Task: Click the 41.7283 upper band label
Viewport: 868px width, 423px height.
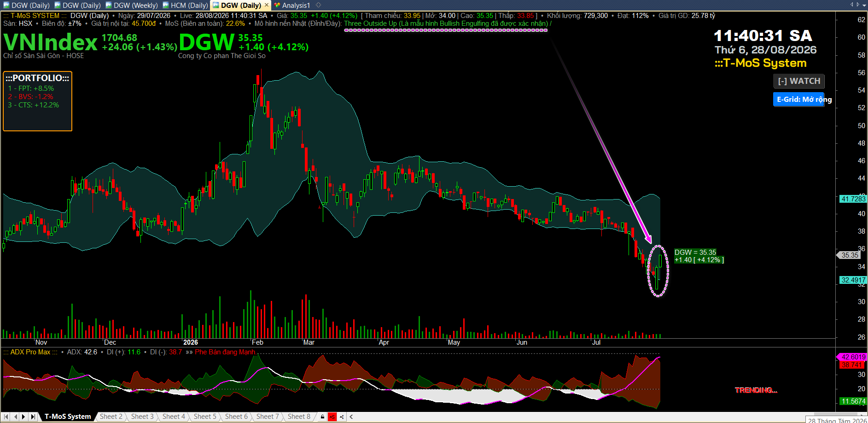Action: 853,199
